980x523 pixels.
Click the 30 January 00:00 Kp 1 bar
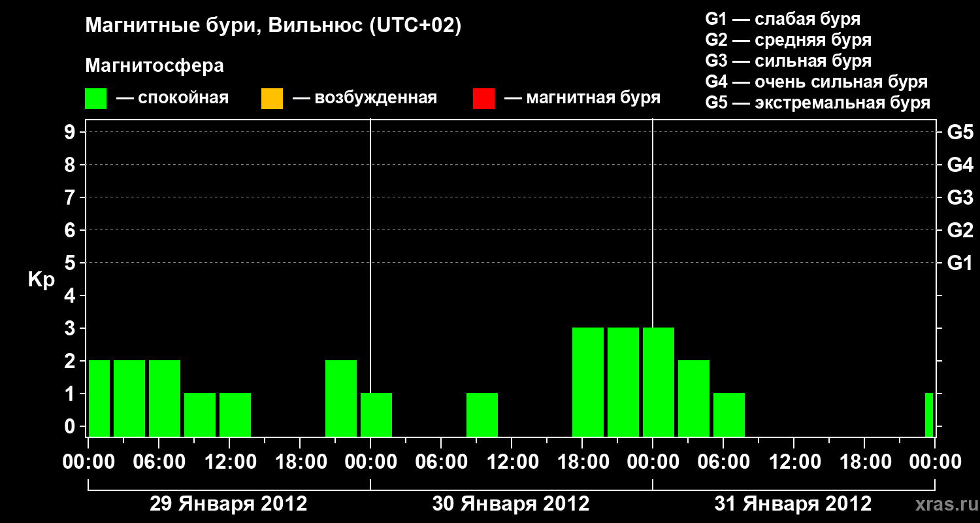pos(376,414)
